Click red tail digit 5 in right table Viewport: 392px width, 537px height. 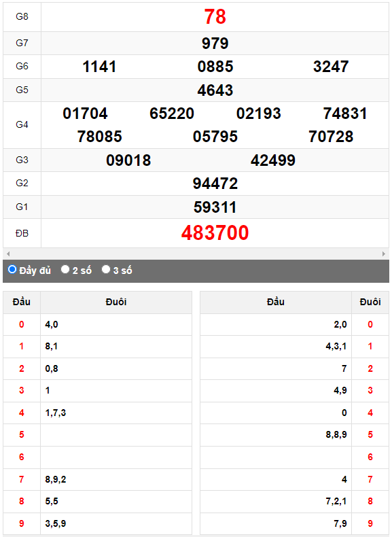370,434
